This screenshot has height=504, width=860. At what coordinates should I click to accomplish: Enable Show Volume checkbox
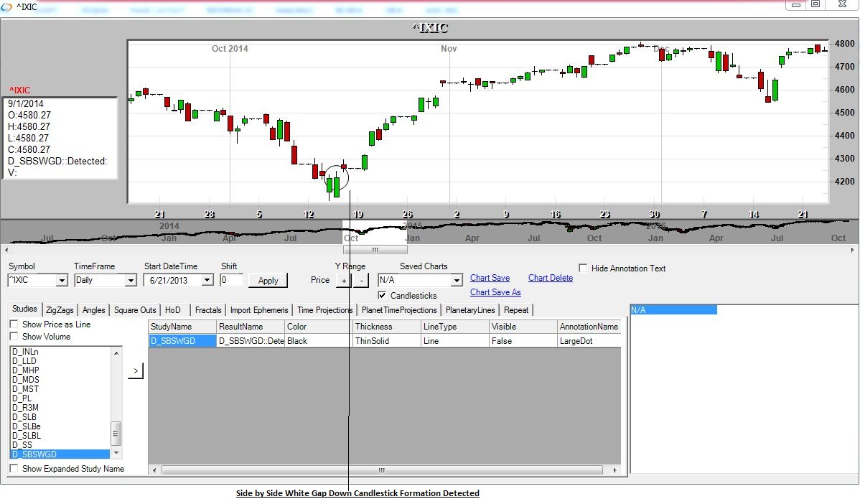point(14,337)
